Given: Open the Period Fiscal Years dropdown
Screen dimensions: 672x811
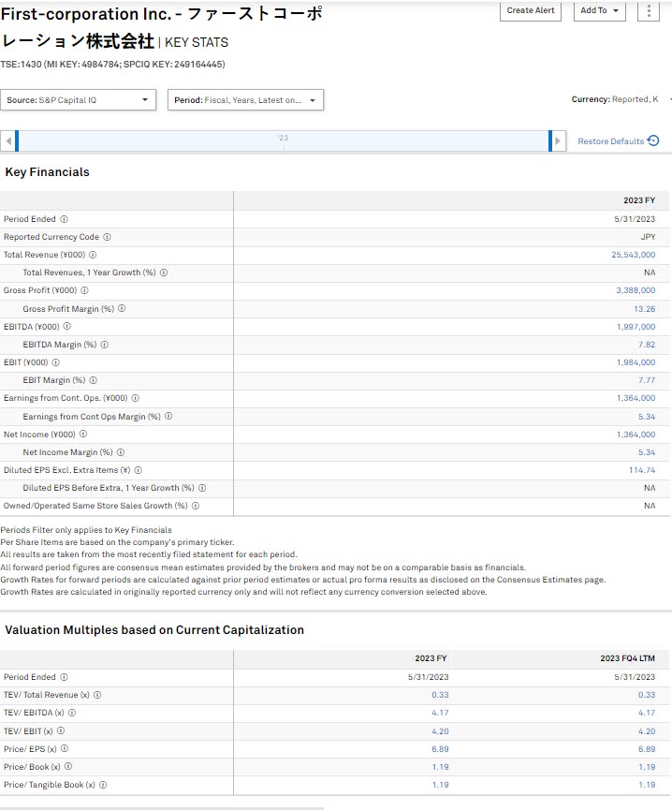Looking at the screenshot, I should [x=245, y=100].
